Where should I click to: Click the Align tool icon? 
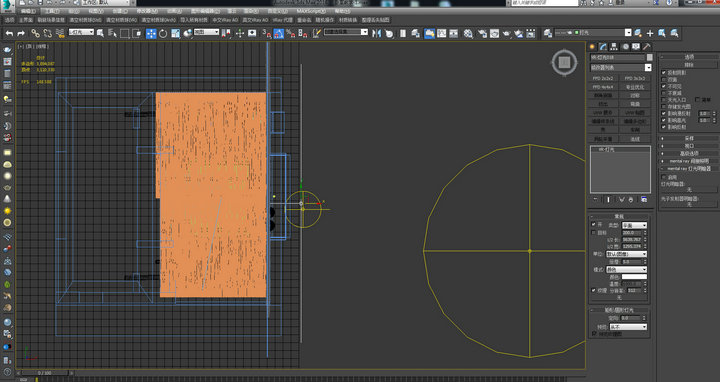pos(389,33)
